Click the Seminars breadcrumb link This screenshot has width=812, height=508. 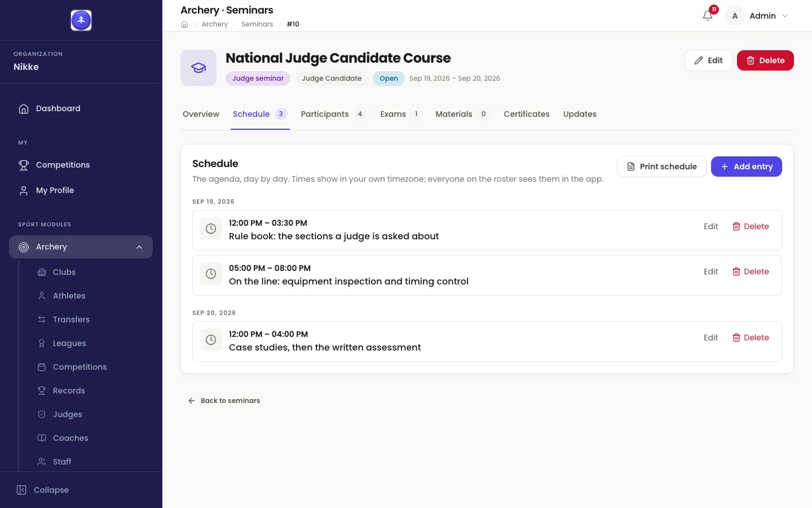tap(257, 24)
